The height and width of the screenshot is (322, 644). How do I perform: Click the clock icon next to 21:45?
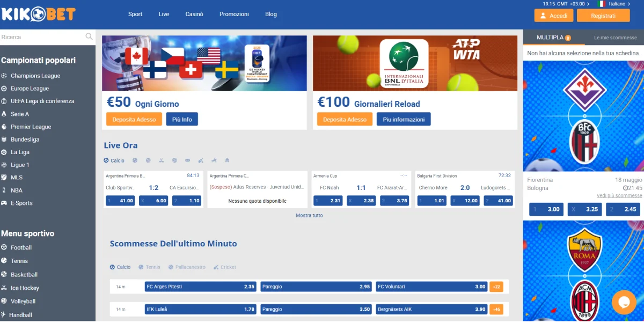pos(625,188)
